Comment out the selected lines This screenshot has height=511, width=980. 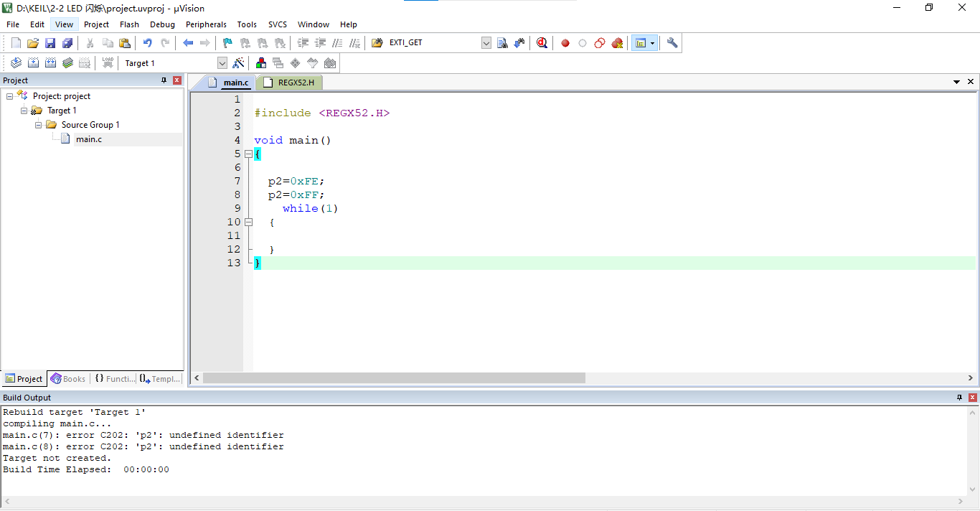338,43
